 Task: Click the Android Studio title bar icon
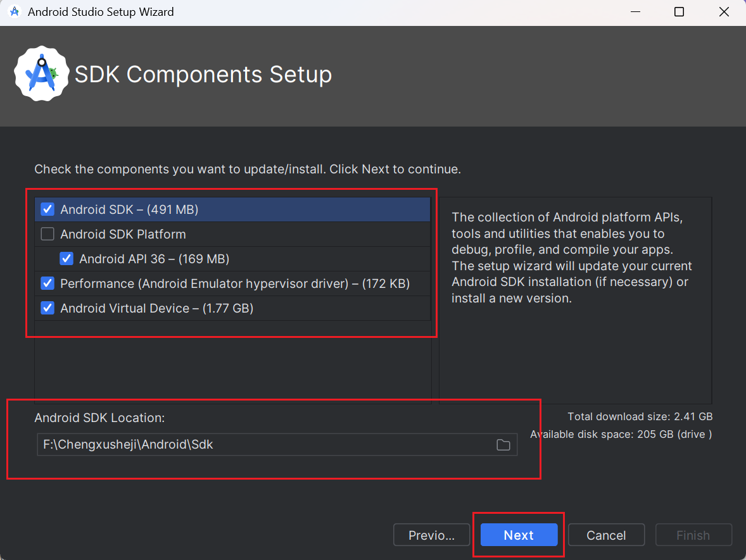tap(15, 12)
